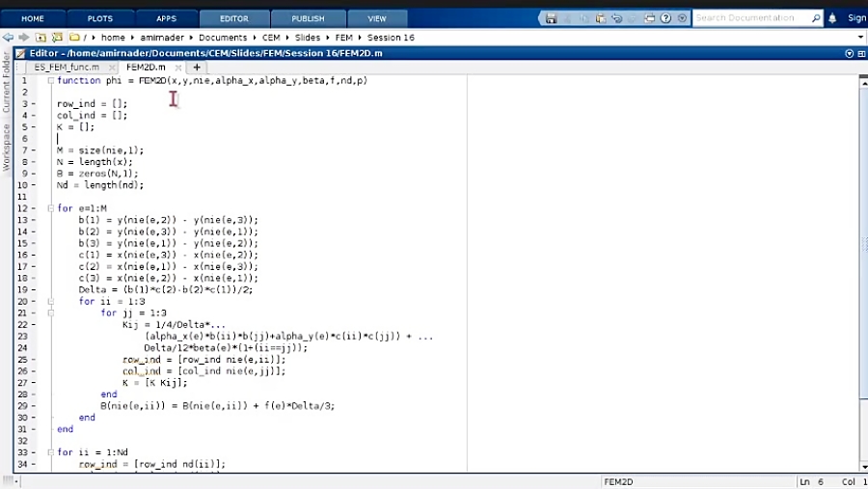This screenshot has width=868, height=489.
Task: Click the notification bell icon
Action: (832, 18)
